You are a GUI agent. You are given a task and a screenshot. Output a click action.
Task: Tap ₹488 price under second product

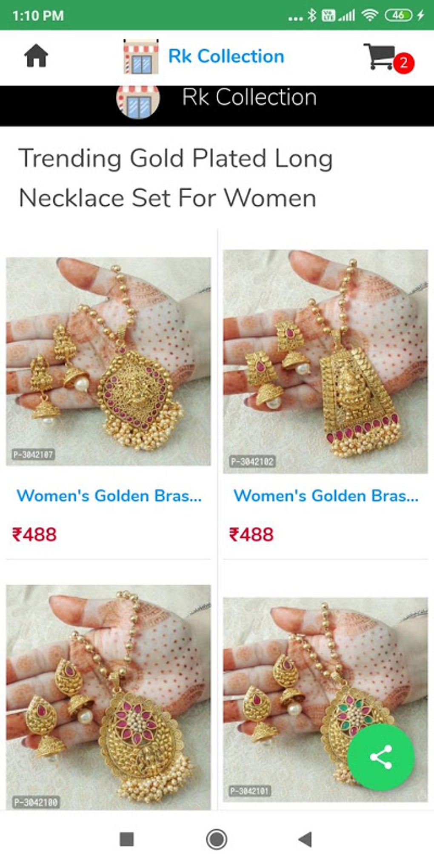click(251, 534)
